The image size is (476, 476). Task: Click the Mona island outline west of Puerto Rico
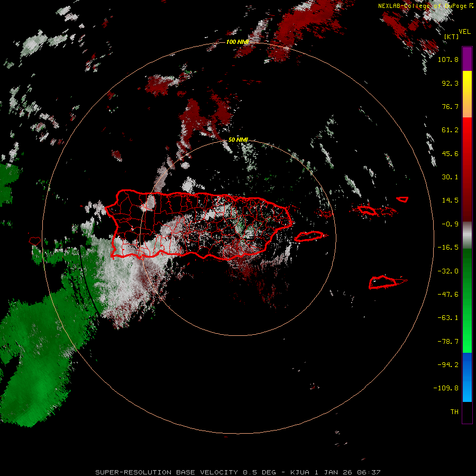[x=35, y=241]
